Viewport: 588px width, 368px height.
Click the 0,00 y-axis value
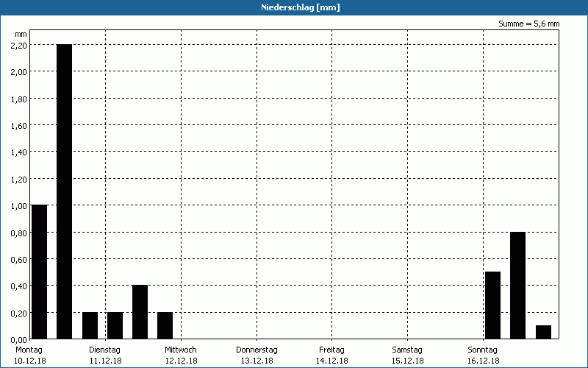[19, 340]
